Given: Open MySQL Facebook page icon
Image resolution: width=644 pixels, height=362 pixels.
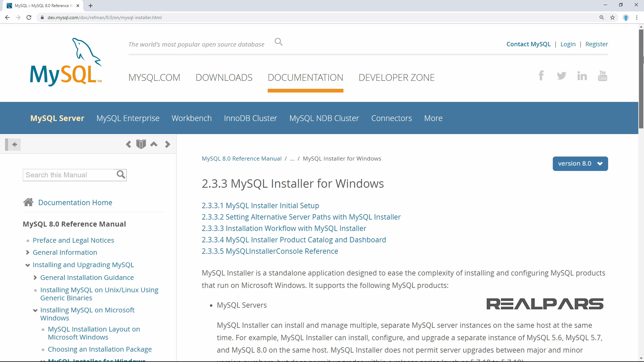Looking at the screenshot, I should pos(541,76).
